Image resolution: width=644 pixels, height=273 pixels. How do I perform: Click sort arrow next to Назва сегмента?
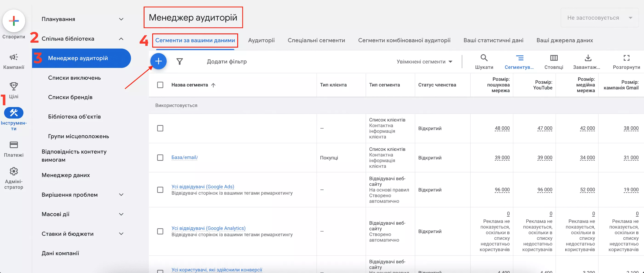tap(213, 85)
